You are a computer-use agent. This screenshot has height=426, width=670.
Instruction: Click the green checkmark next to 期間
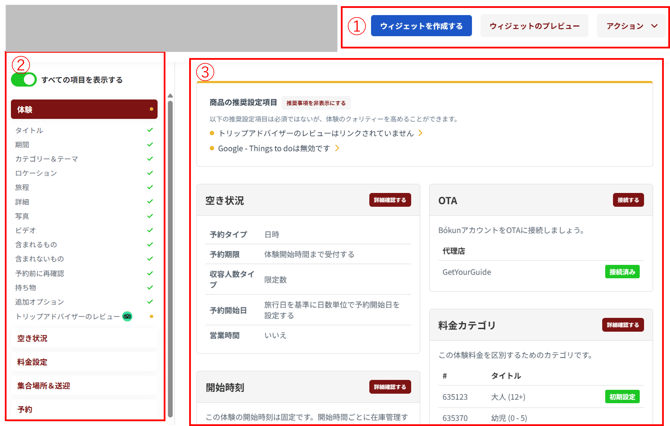[x=150, y=145]
